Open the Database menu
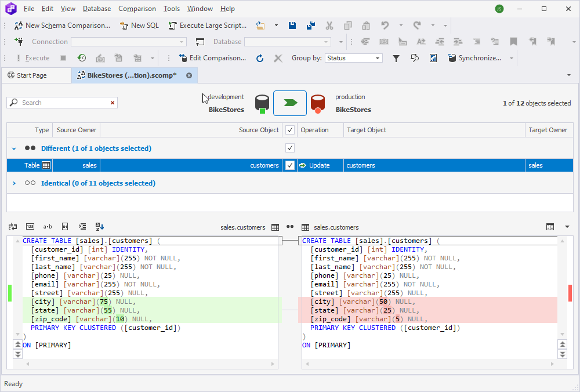 [x=97, y=9]
